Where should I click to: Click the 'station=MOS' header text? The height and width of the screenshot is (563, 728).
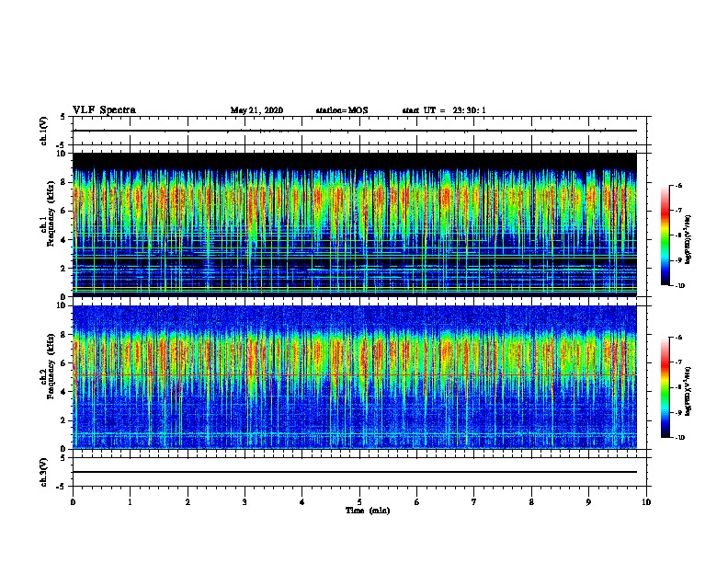(342, 110)
